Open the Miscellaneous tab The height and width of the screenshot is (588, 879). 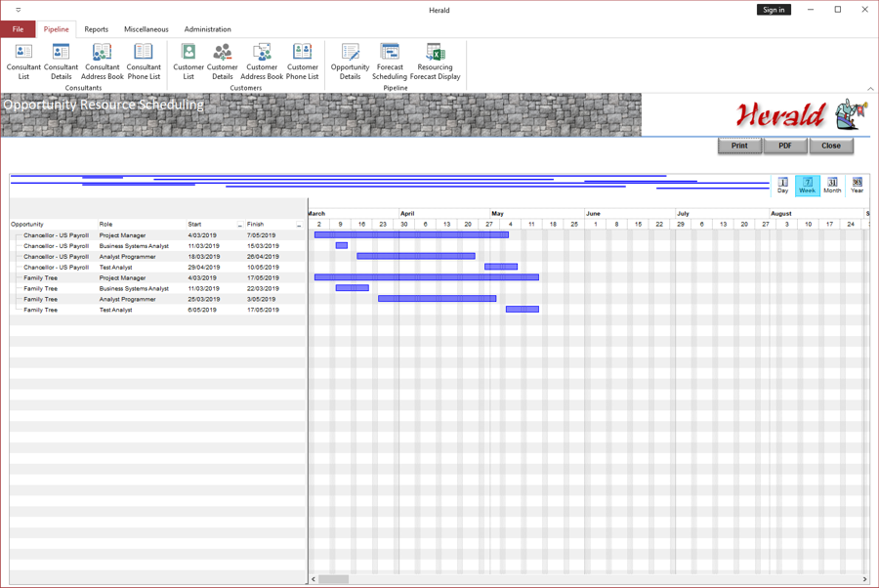(146, 29)
